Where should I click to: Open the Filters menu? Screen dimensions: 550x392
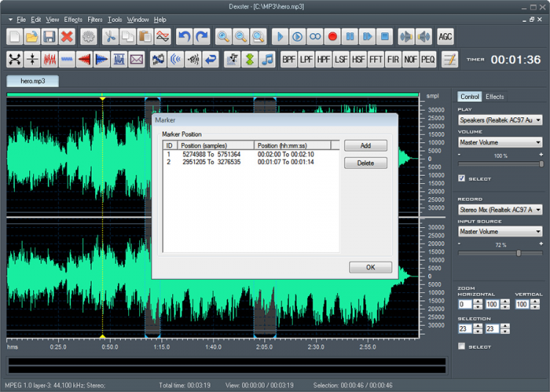[95, 19]
